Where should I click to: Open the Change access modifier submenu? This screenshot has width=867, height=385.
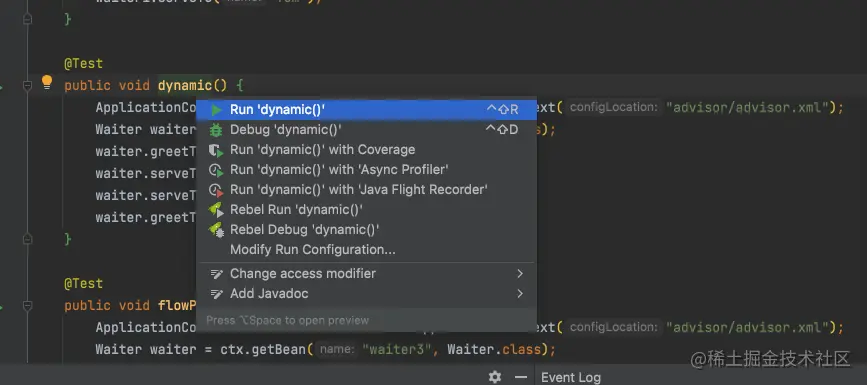366,274
